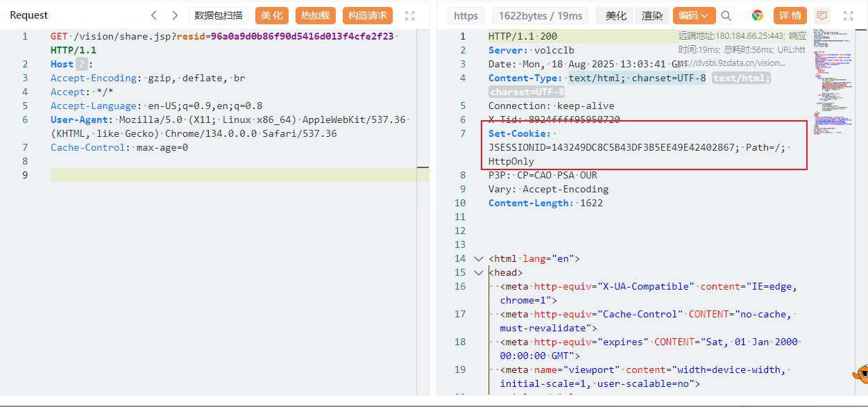Collapse the html tag on line 14
Screen dimensions: 868x407
point(478,258)
